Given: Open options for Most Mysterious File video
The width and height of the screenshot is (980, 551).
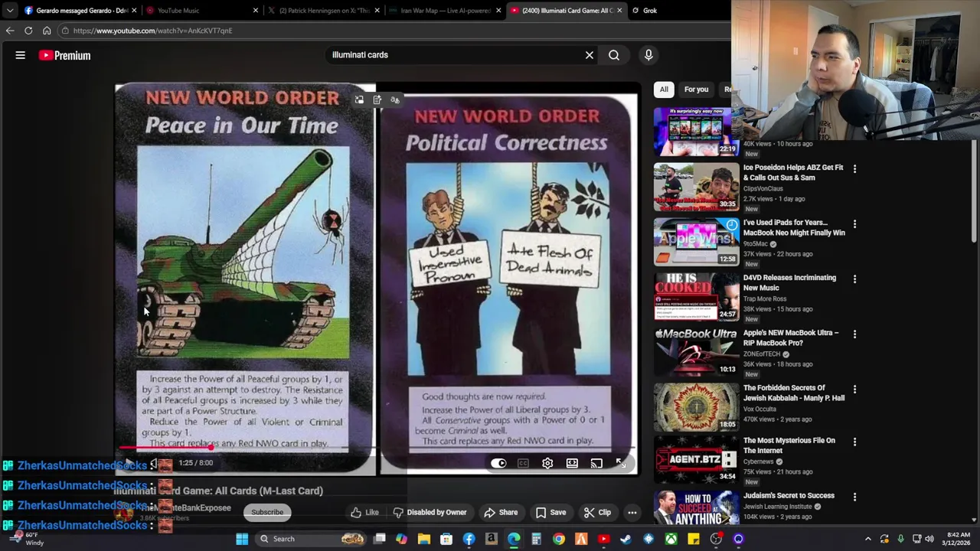Looking at the screenshot, I should 854,442.
